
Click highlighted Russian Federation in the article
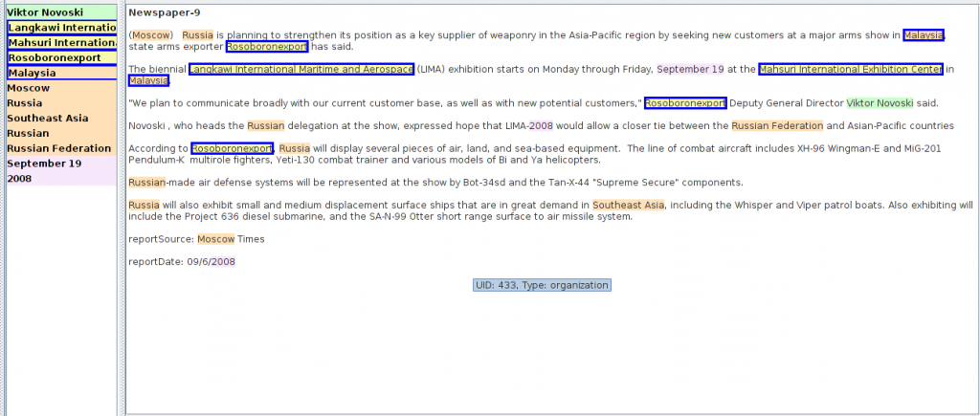(x=777, y=126)
